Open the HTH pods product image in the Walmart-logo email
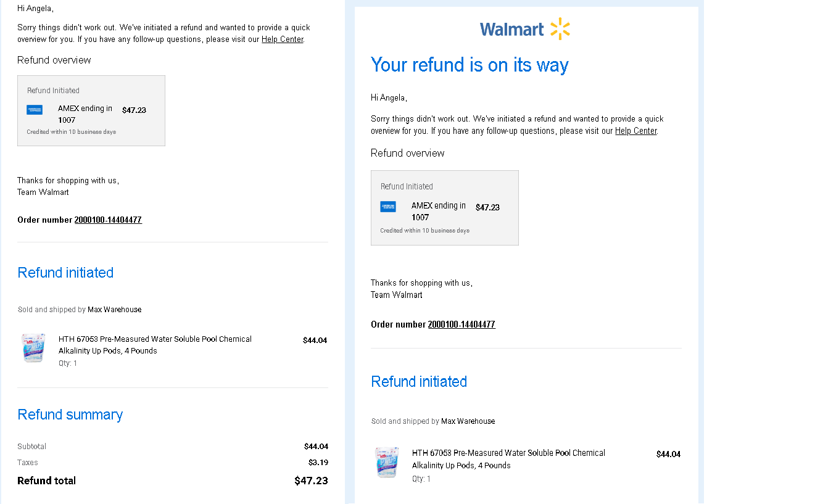 387,462
